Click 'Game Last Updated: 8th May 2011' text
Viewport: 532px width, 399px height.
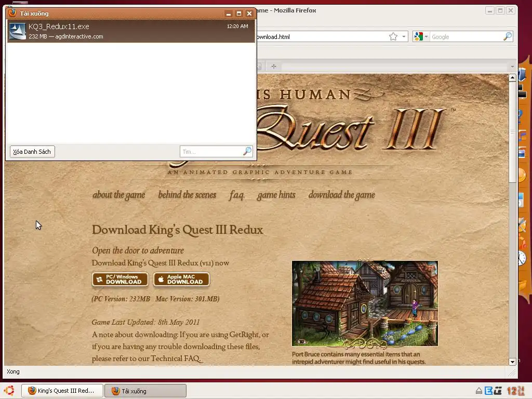pyautogui.click(x=145, y=322)
